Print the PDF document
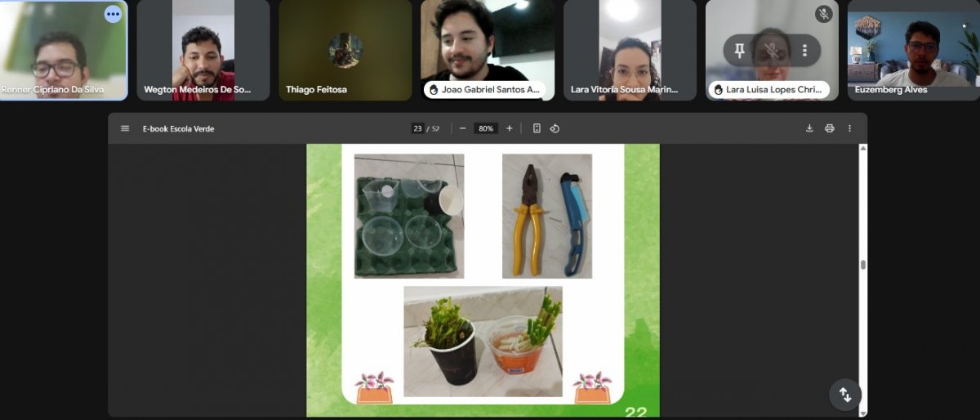 (829, 128)
